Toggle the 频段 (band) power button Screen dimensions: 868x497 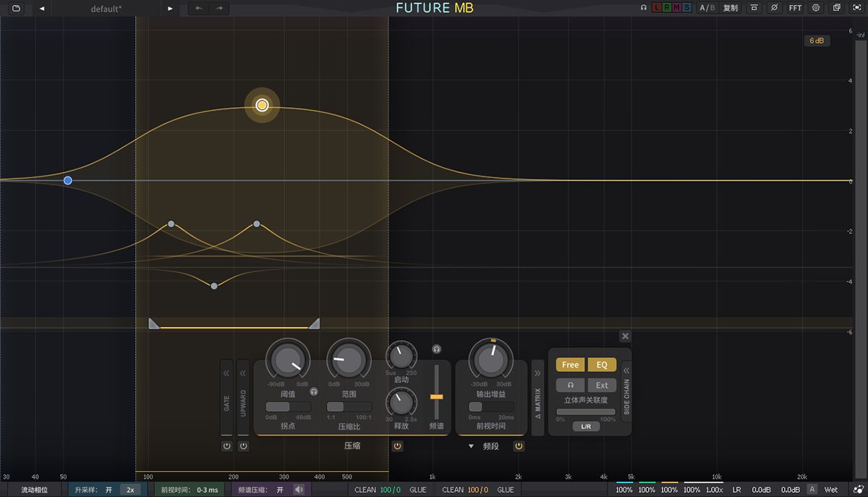tap(519, 446)
